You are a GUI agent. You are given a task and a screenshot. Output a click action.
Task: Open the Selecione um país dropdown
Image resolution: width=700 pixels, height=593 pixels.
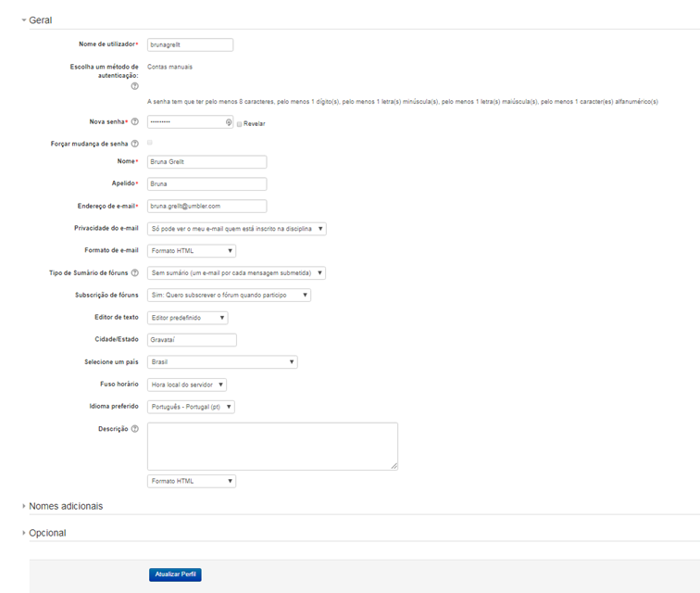tap(221, 362)
